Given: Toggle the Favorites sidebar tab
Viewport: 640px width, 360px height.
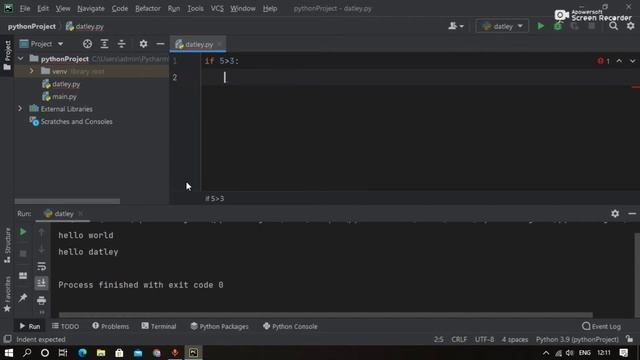Looking at the screenshot, I should point(7,294).
